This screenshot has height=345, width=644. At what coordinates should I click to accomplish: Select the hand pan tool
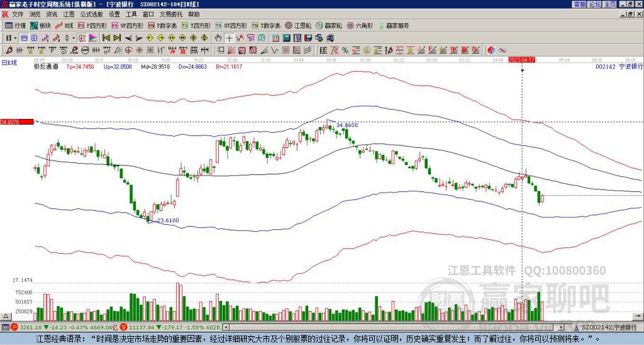point(218,38)
